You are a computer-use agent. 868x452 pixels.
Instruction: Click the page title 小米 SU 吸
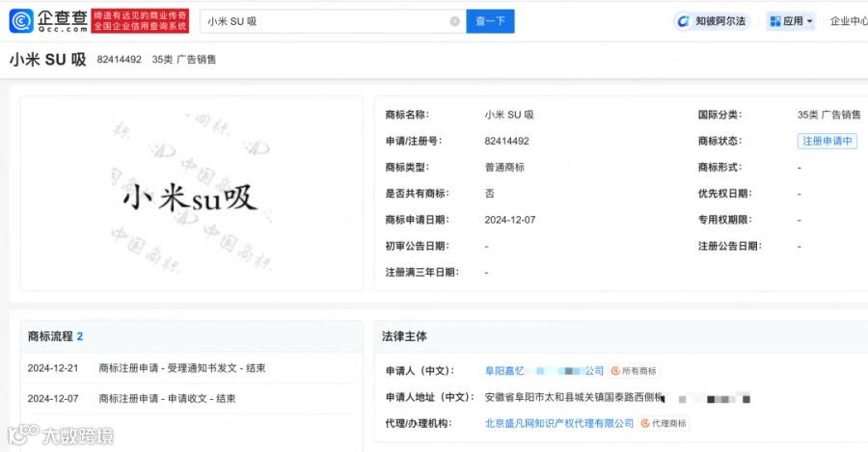coord(47,59)
